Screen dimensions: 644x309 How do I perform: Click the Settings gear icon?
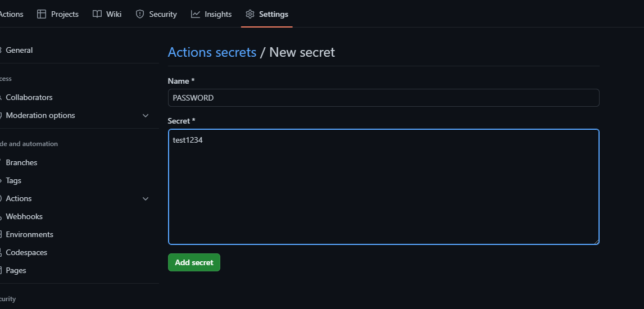[x=250, y=14]
